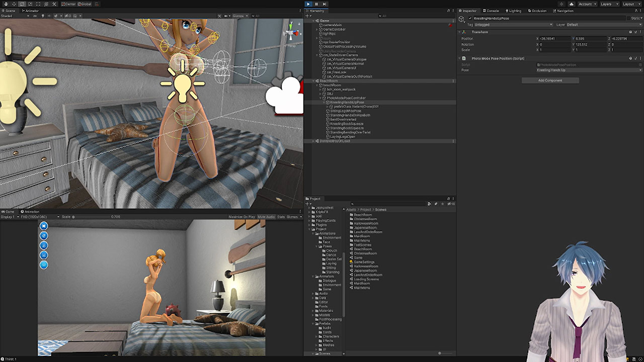Select the Scale tool in toolbar

(x=30, y=4)
